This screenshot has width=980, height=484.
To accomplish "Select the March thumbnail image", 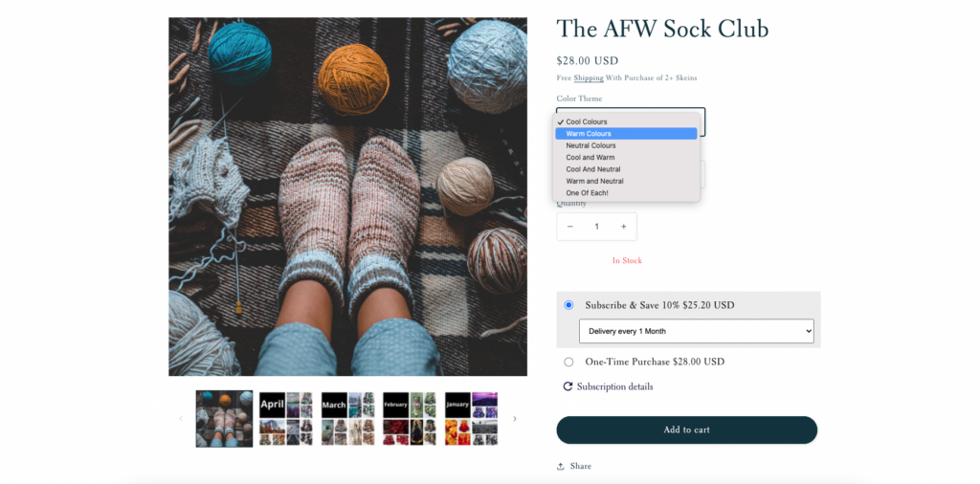I will (348, 418).
